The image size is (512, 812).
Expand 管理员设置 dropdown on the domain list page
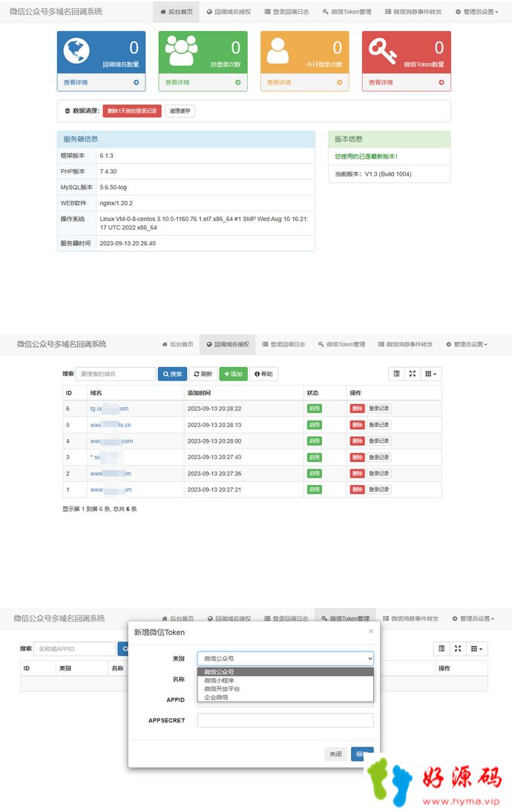[x=467, y=344]
